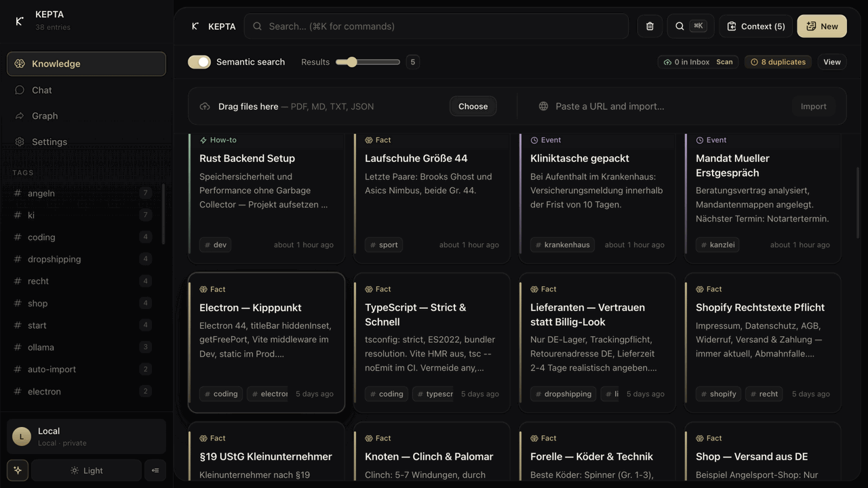Image resolution: width=868 pixels, height=488 pixels.
Task: Open the Knowledge section
Action: click(86, 64)
